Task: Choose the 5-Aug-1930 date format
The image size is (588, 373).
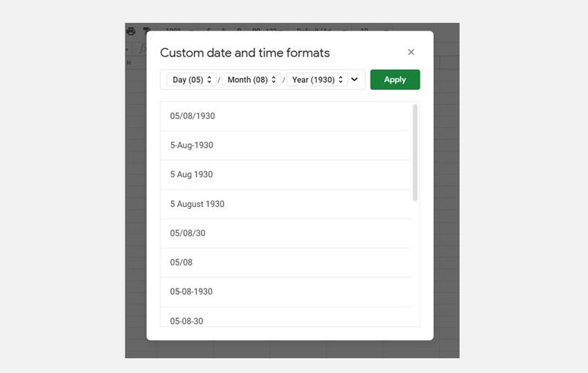Action: 192,145
